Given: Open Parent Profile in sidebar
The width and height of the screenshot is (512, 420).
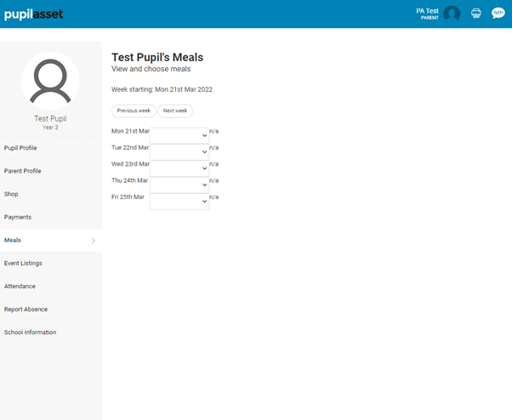Looking at the screenshot, I should pos(51,171).
